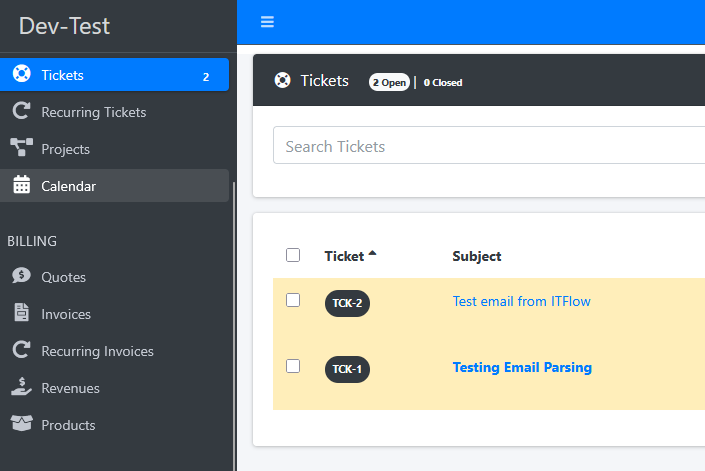
Task: Open Invoices under Billing
Action: [114, 313]
